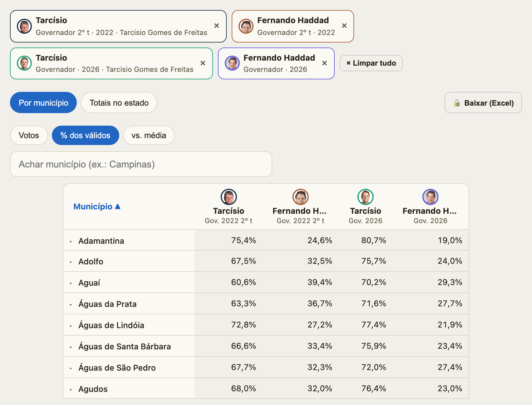
Task: Sort by Tarcísio Gov. 2026 column
Action: (365, 207)
